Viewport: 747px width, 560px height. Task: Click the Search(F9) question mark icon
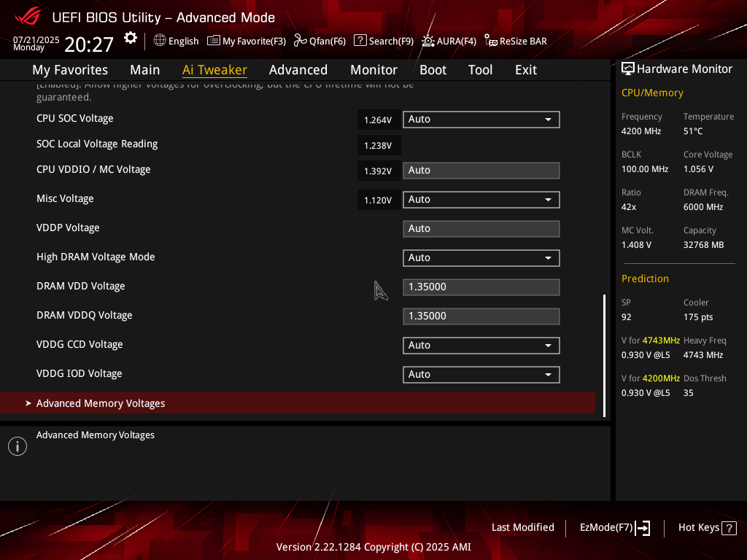tap(360, 41)
